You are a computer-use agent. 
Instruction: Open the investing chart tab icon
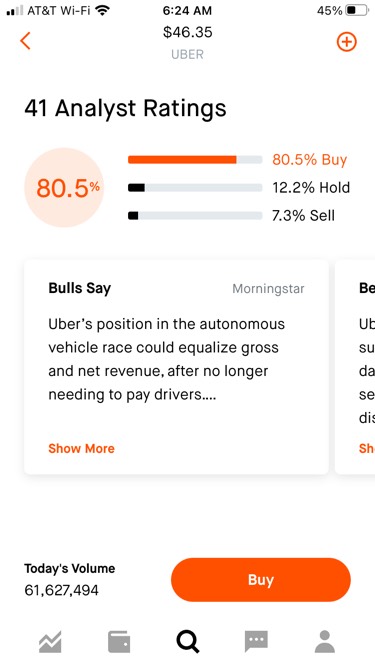(50, 641)
